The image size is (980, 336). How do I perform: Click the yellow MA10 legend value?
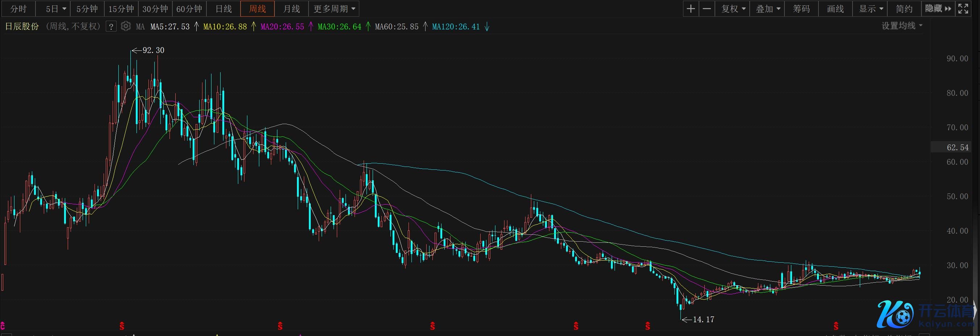click(x=225, y=26)
